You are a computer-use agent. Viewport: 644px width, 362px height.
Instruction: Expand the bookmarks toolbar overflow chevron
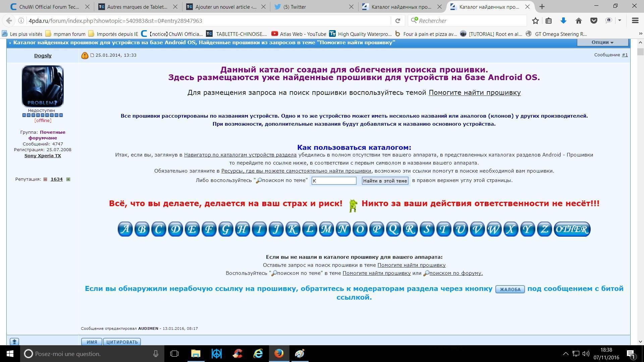pos(640,34)
